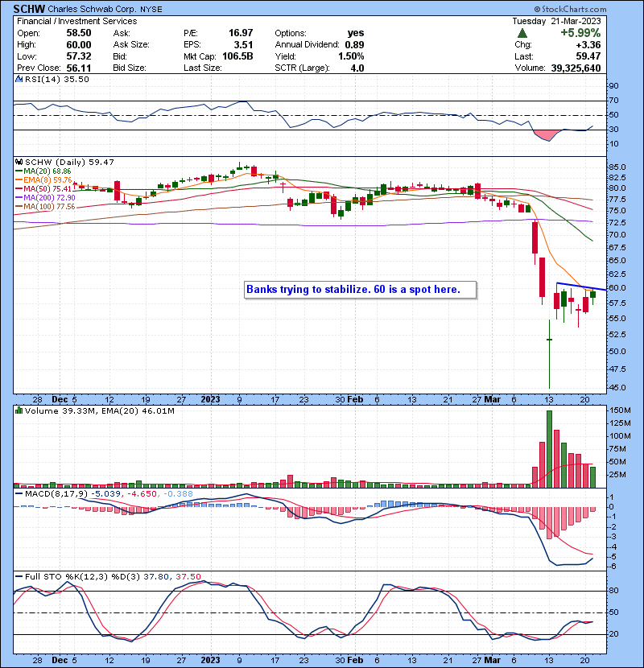Click the NYSE exchange label in the header
This screenshot has width=644, height=668.
pos(151,10)
